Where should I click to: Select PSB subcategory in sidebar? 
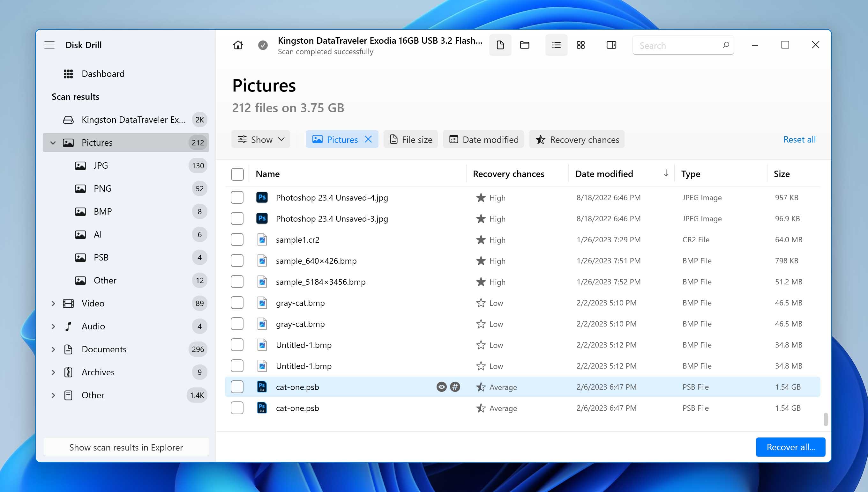click(126, 258)
